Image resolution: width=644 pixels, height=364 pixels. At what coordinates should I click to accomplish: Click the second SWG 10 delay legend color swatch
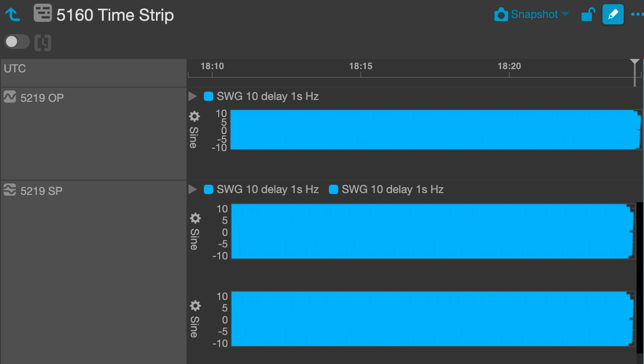334,189
